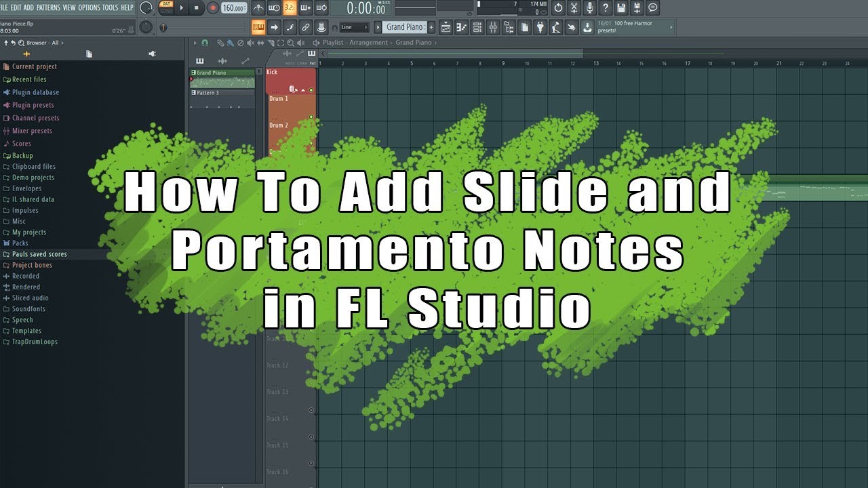Image resolution: width=868 pixels, height=488 pixels.
Task: Select Pattern 3 in the picker
Action: click(x=222, y=93)
